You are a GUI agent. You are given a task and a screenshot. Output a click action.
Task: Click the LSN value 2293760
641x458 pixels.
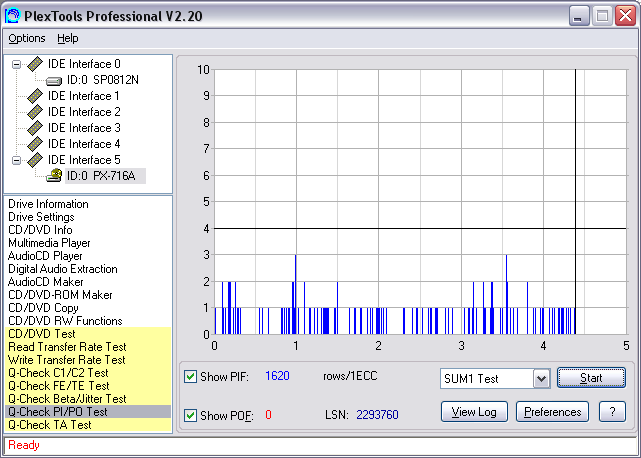[x=377, y=415]
